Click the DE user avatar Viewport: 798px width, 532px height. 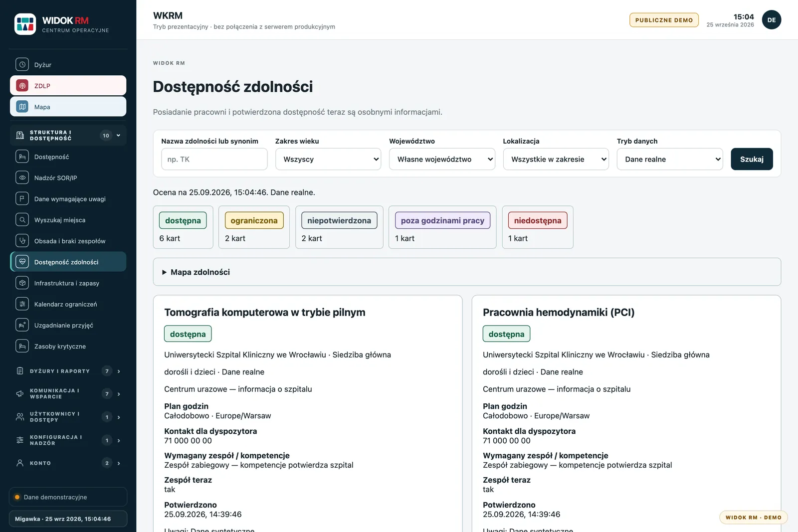[x=771, y=20]
